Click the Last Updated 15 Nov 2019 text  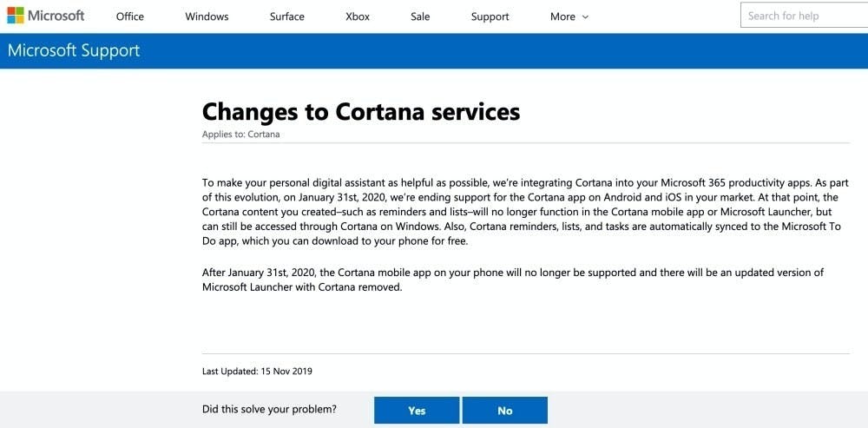[257, 371]
